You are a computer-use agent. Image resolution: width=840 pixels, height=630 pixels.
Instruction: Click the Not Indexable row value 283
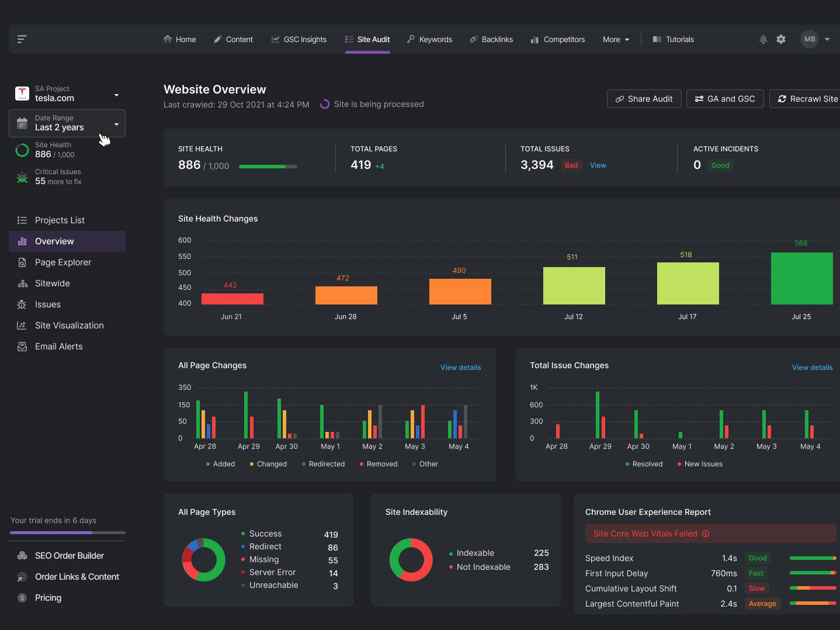[541, 567]
